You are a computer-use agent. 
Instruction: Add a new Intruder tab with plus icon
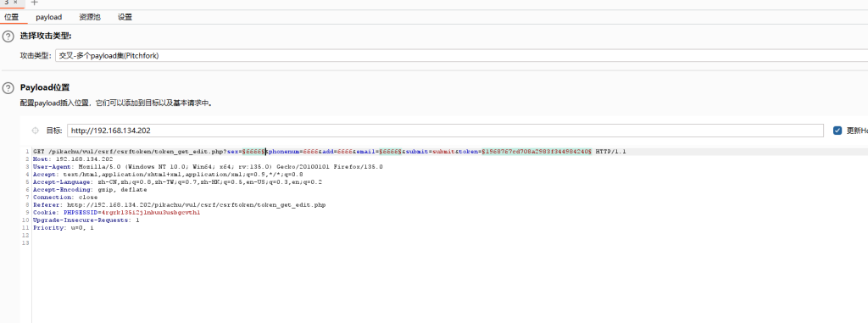point(34,3)
